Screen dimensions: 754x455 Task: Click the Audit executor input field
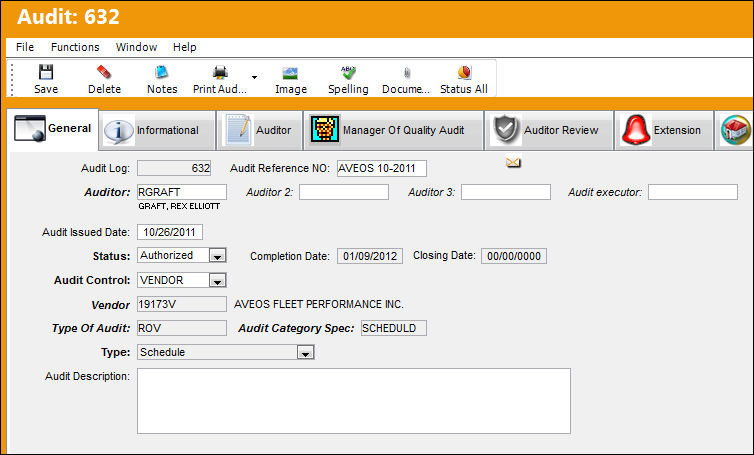(693, 192)
